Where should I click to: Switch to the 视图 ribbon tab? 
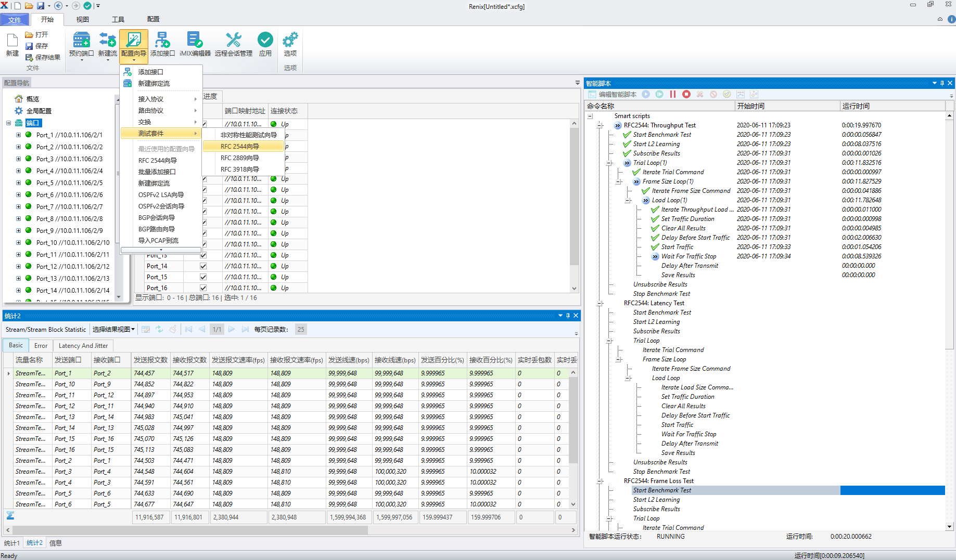(x=83, y=19)
